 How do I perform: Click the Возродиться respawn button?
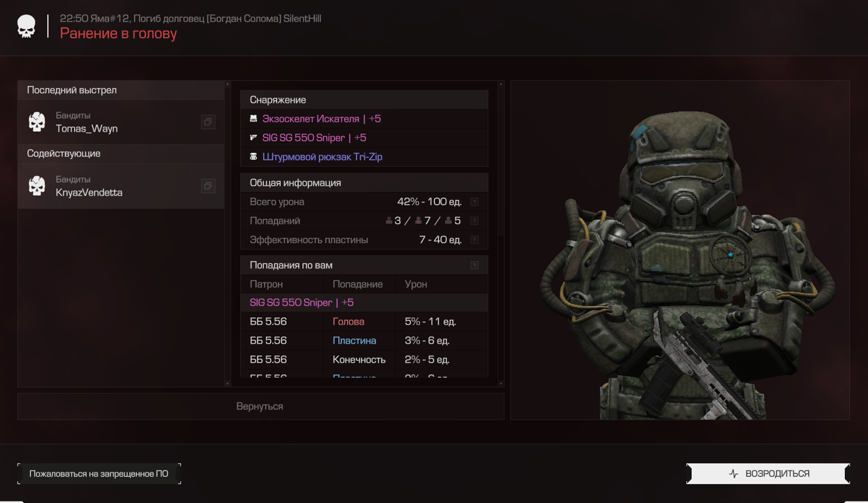point(768,474)
